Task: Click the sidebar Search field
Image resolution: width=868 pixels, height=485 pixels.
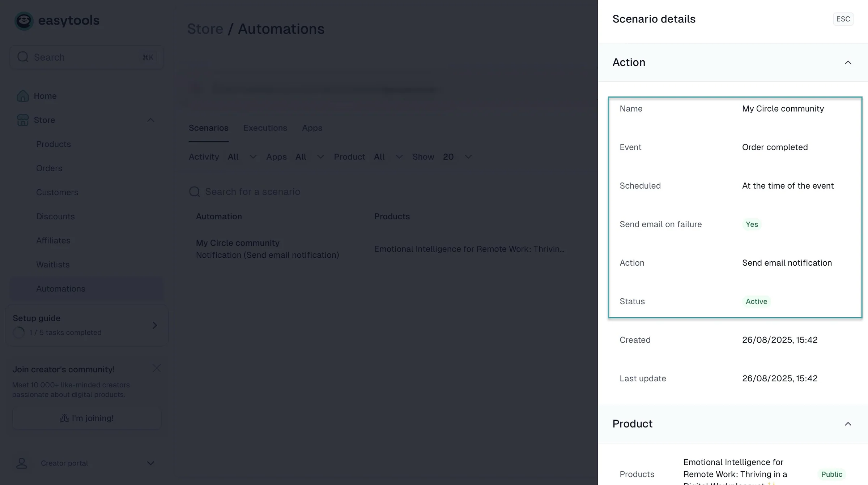Action: pos(87,57)
